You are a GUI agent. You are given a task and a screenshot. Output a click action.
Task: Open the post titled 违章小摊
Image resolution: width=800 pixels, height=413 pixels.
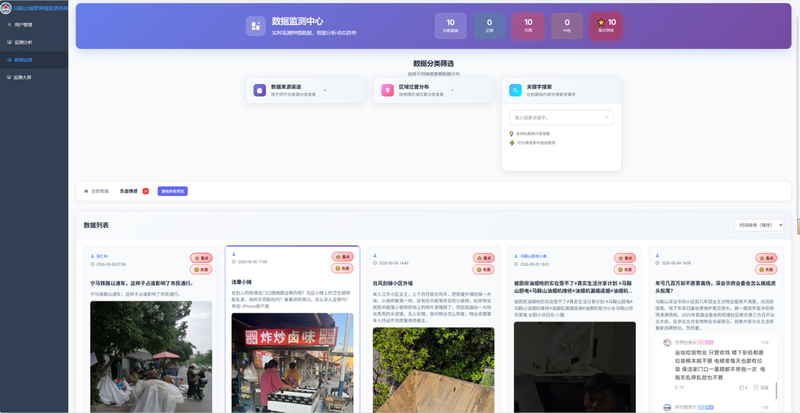point(241,282)
